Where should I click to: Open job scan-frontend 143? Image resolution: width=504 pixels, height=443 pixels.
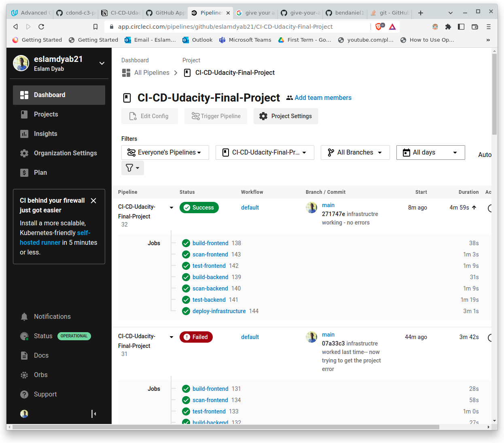210,255
